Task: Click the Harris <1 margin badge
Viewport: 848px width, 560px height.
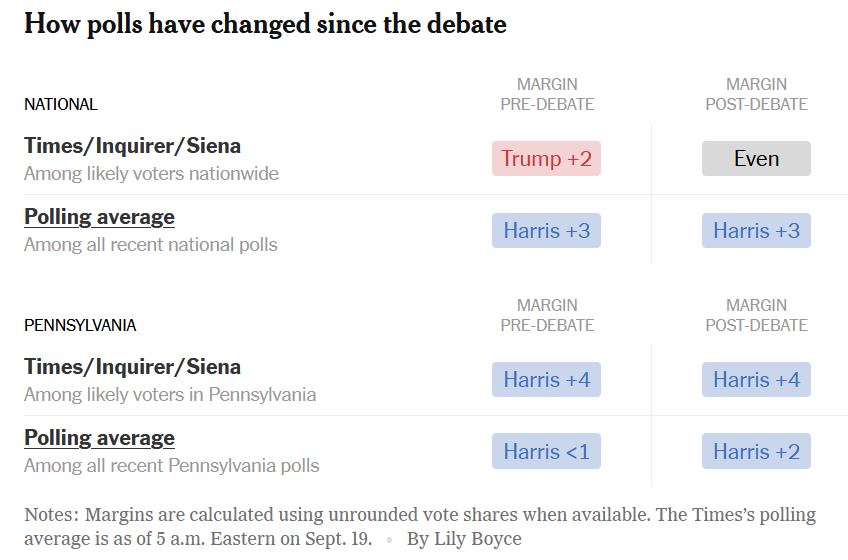Action: pos(546,451)
